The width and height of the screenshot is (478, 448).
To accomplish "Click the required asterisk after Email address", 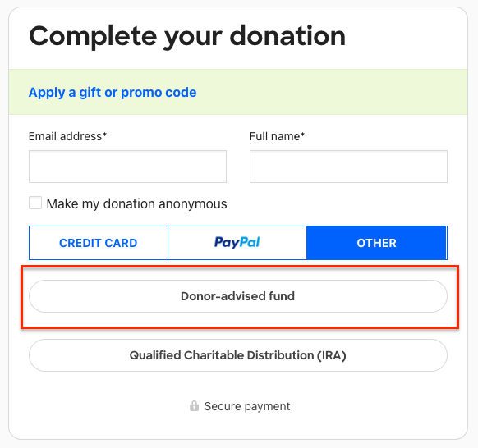I will 105,135.
